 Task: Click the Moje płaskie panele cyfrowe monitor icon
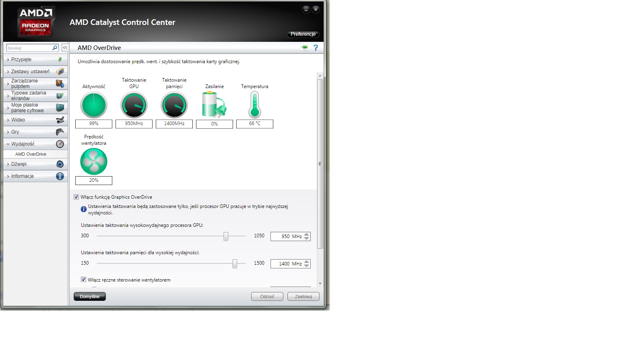[60, 108]
